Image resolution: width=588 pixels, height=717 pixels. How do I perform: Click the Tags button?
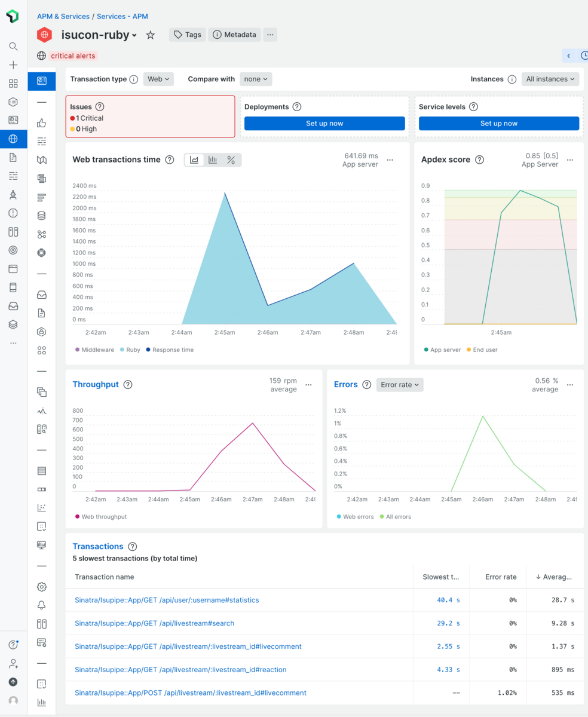[x=188, y=35]
